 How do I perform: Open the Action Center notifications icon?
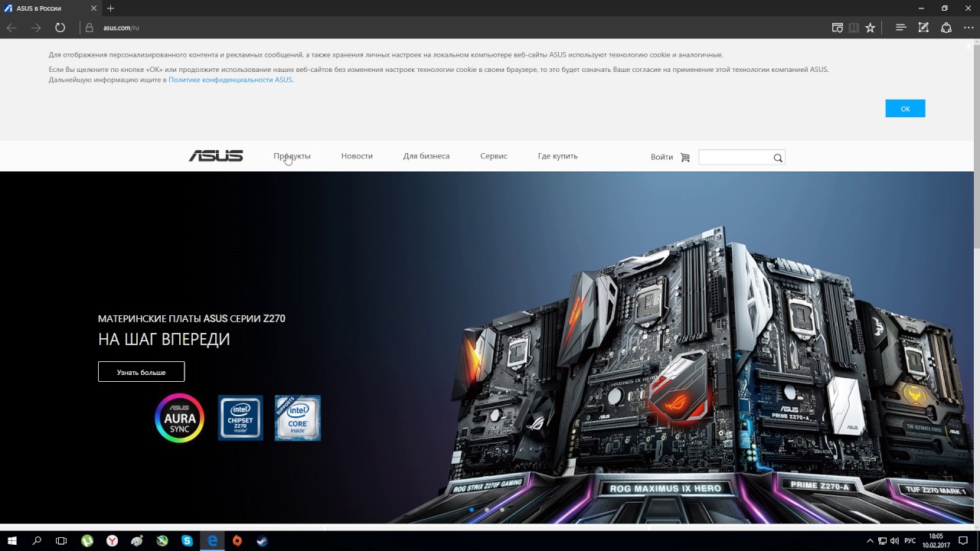coord(963,540)
